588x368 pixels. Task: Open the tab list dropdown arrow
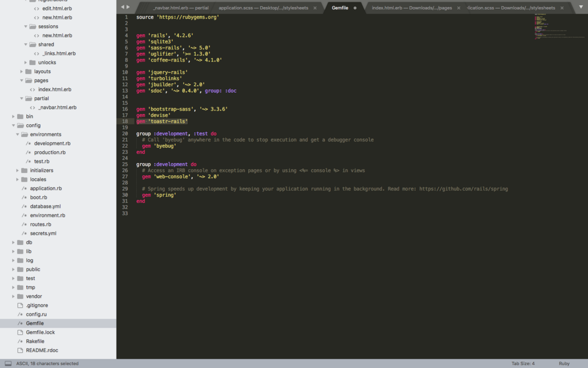tap(581, 7)
